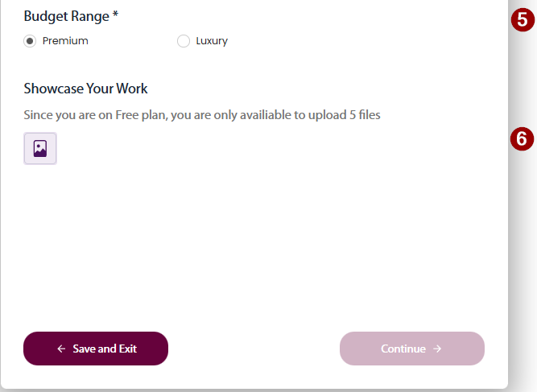Click the step 5 number badge
The height and width of the screenshot is (392, 537).
point(523,21)
